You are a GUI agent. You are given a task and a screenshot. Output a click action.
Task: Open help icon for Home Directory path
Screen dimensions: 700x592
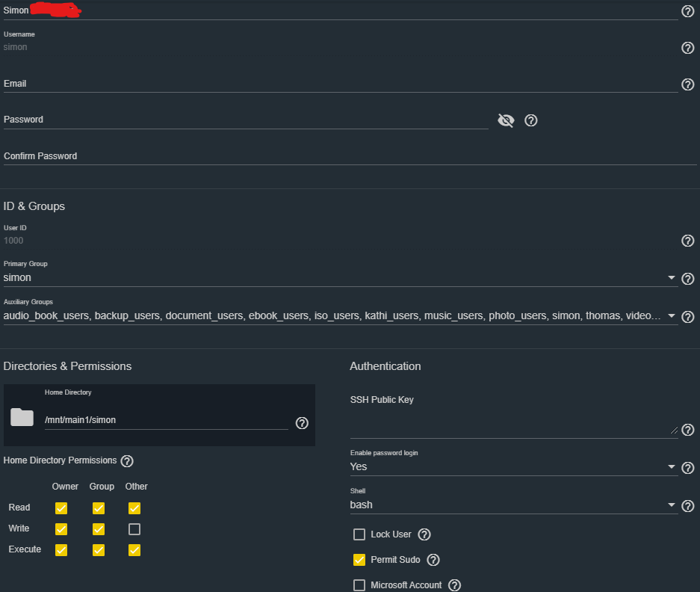302,423
